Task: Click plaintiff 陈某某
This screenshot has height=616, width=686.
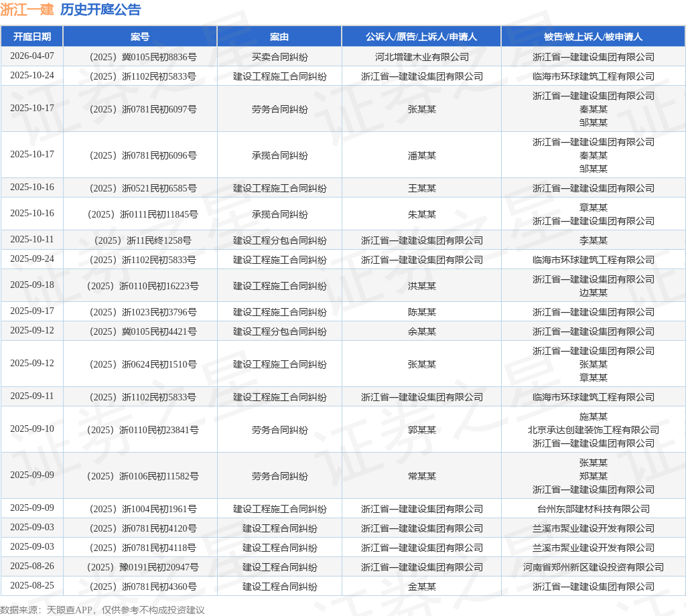Action: click(x=422, y=312)
